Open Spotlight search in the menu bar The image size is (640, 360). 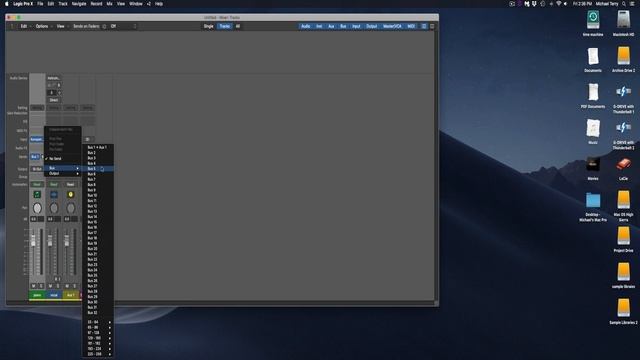(x=624, y=4)
